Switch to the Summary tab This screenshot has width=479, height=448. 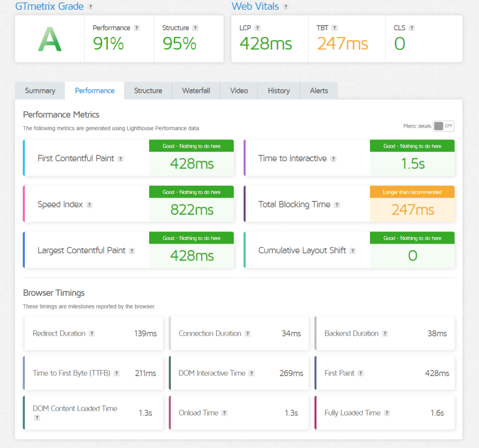(x=40, y=91)
